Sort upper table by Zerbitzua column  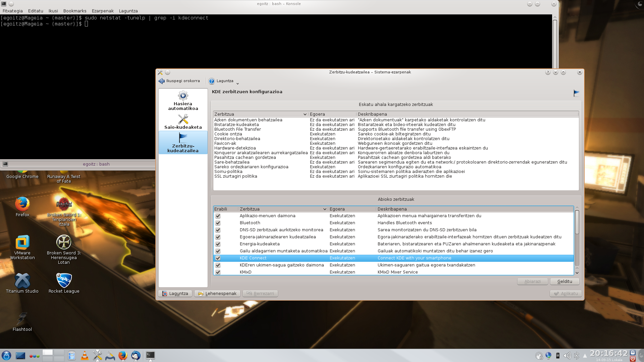(x=261, y=114)
